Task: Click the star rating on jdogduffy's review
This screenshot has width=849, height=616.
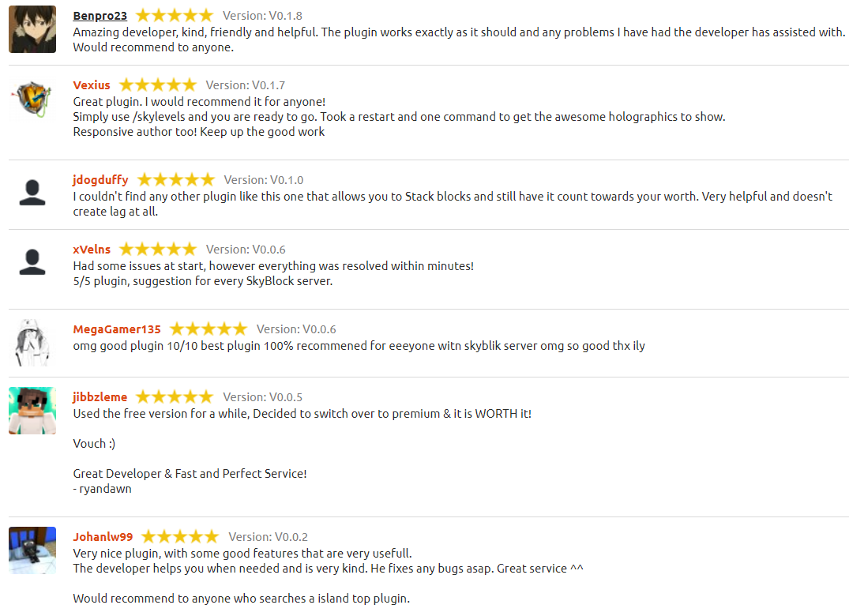Action: tap(175, 180)
